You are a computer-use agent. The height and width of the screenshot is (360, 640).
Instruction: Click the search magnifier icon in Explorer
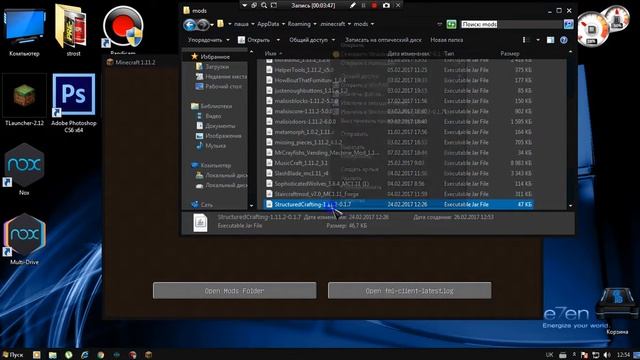click(x=568, y=24)
